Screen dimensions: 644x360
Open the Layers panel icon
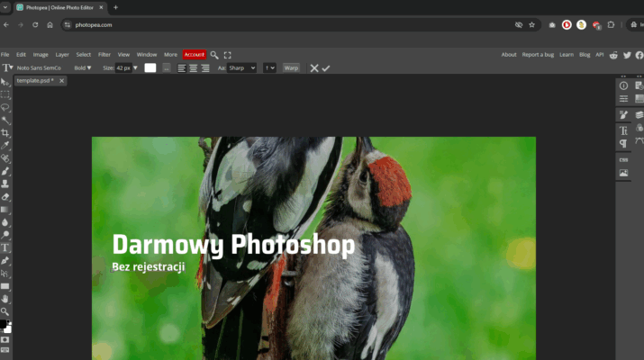[x=639, y=115]
